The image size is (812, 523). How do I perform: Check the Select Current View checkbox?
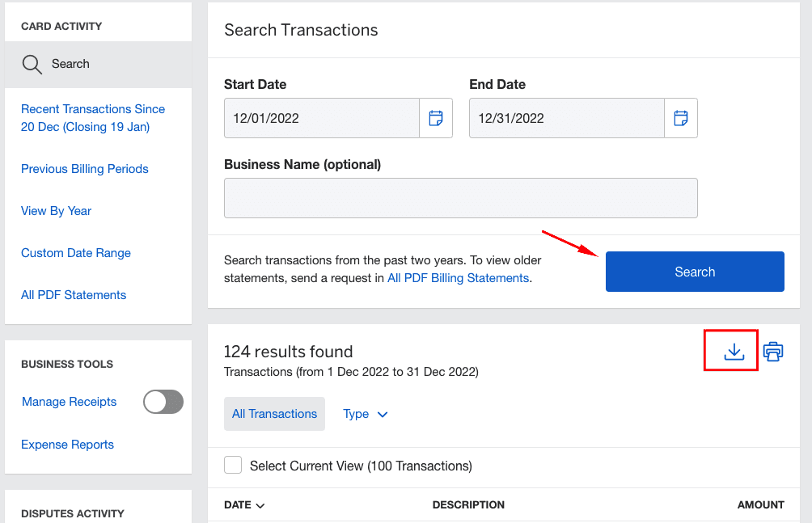pos(233,465)
